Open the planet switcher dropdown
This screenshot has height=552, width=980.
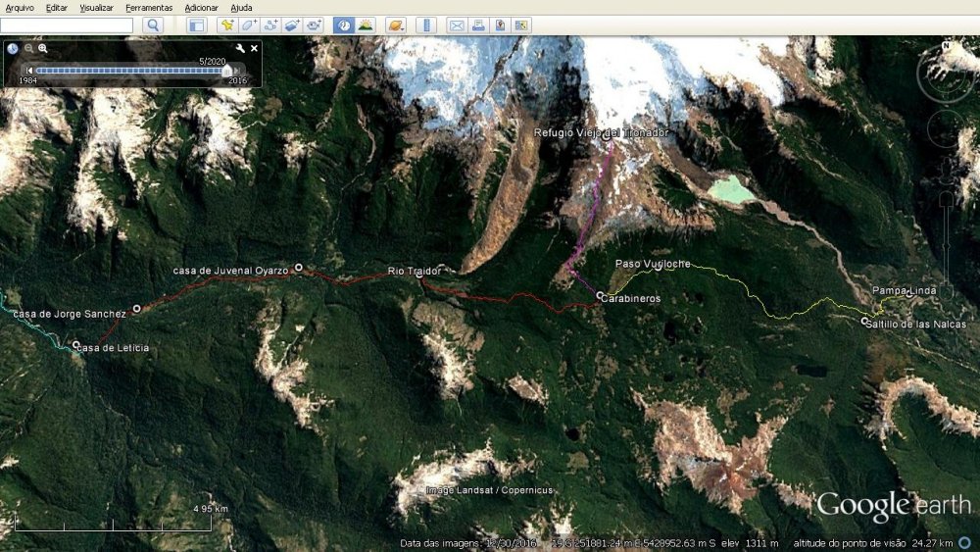[x=395, y=25]
